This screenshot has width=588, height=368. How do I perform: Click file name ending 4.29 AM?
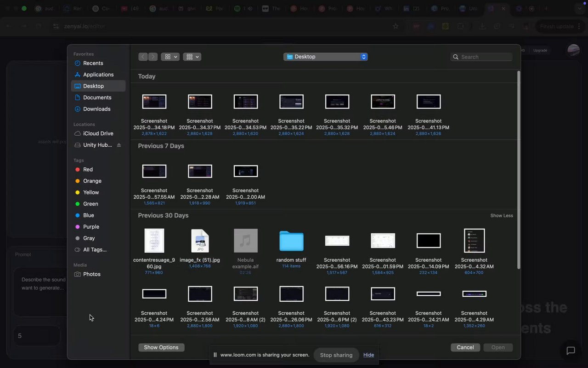coord(474,316)
